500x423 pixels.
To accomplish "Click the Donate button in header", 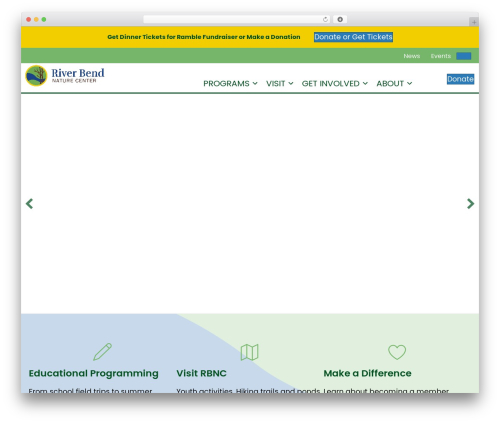I will coord(460,79).
